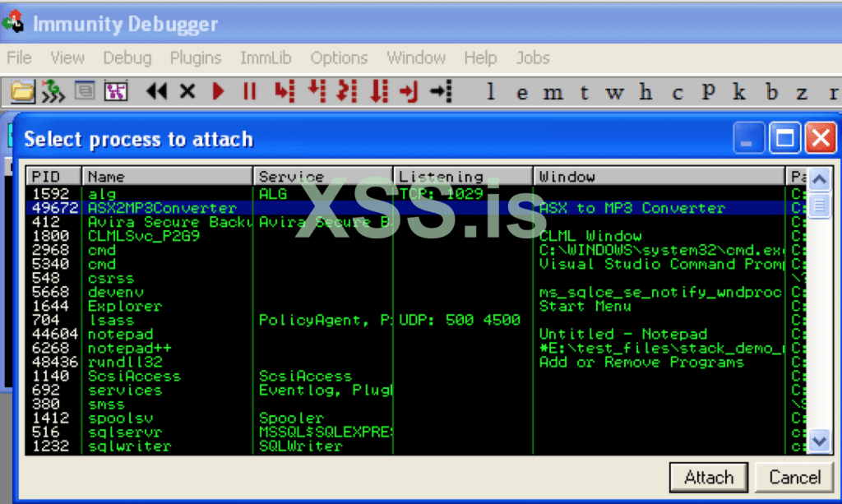The image size is (842, 504).
Task: Show Handles with 'h' button
Action: pos(646,92)
